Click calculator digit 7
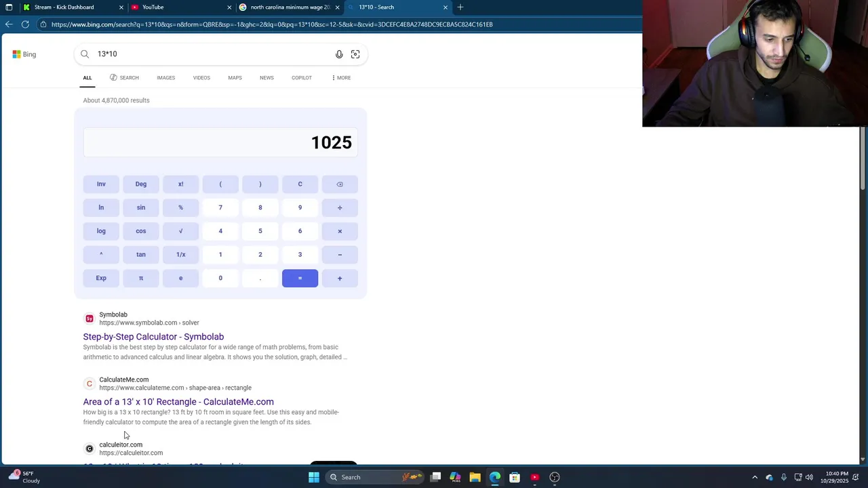 220,207
